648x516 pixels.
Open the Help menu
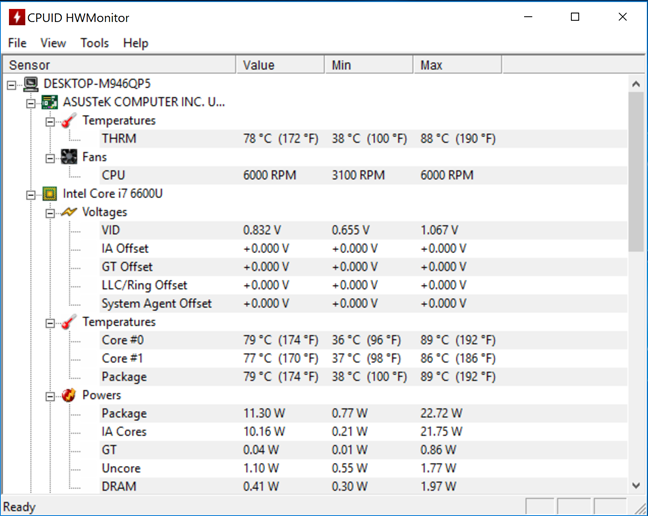click(x=136, y=43)
